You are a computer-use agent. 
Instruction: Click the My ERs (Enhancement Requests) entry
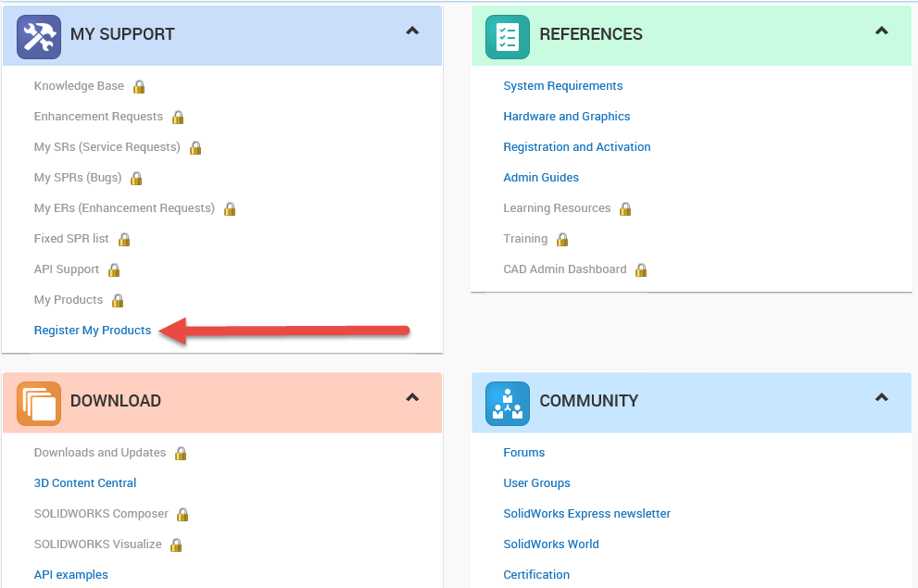pyautogui.click(x=124, y=207)
